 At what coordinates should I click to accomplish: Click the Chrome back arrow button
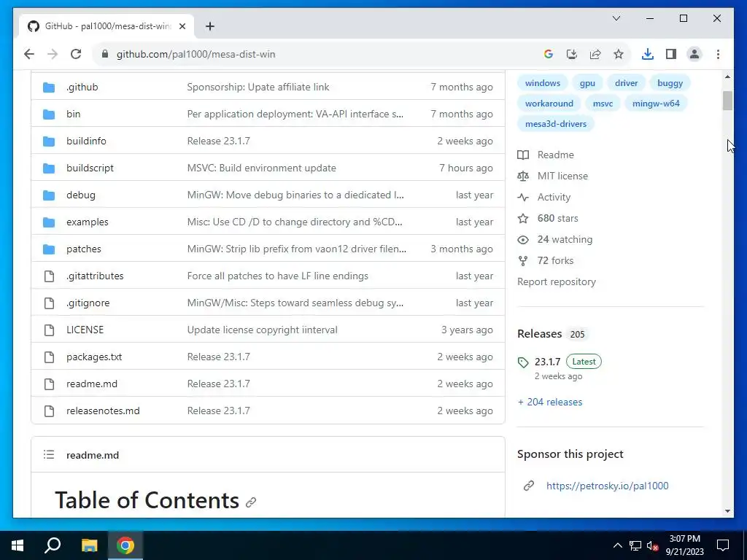click(29, 54)
